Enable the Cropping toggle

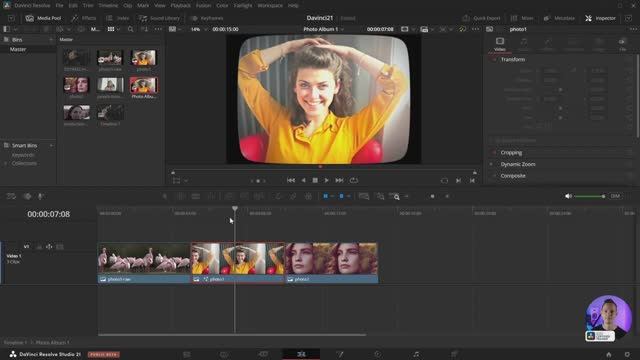pyautogui.click(x=494, y=153)
